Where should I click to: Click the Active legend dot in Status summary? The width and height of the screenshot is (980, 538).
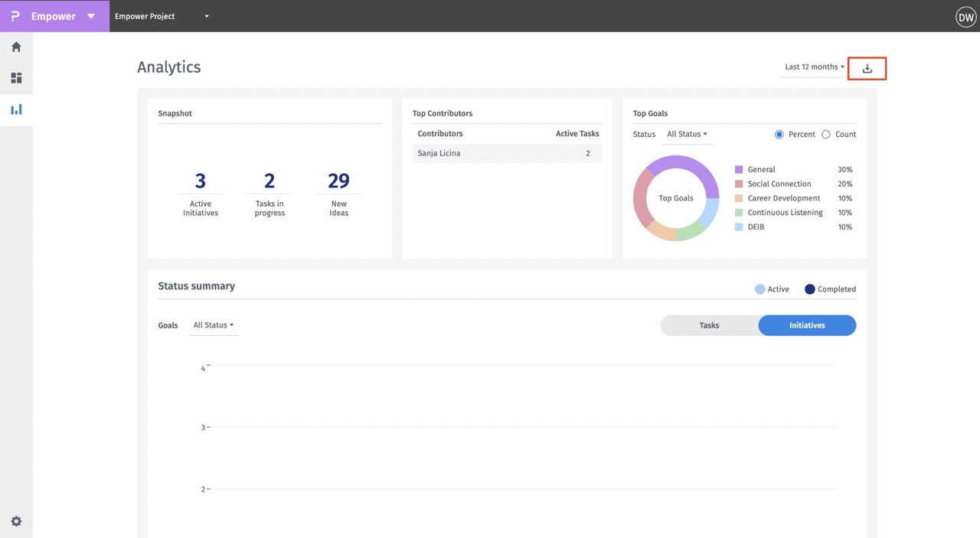click(x=759, y=289)
